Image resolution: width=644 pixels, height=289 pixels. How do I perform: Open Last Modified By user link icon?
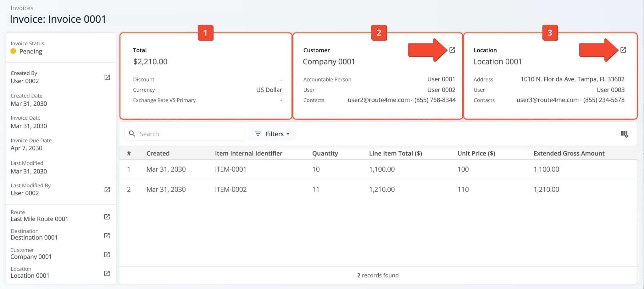pyautogui.click(x=107, y=190)
